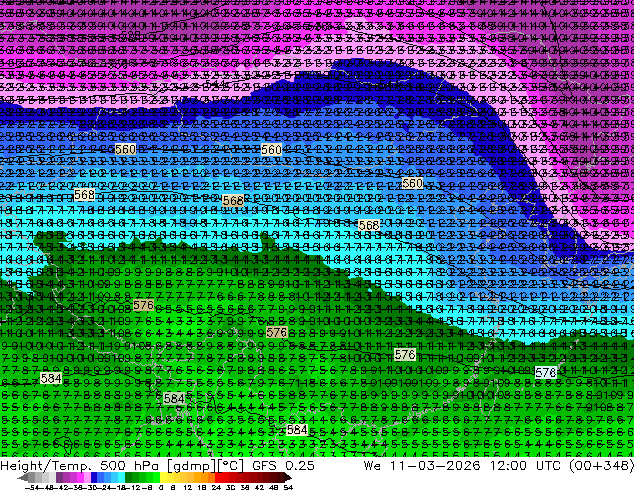Pick the yellow legend swatch
Screen dimensions: 634x490
click(163, 477)
